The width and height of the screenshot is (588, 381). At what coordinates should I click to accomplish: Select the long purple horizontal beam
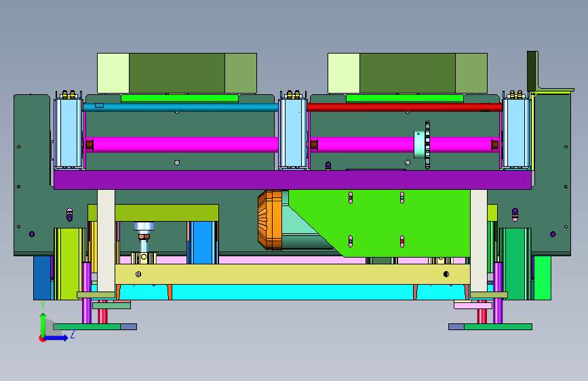pos(292,180)
